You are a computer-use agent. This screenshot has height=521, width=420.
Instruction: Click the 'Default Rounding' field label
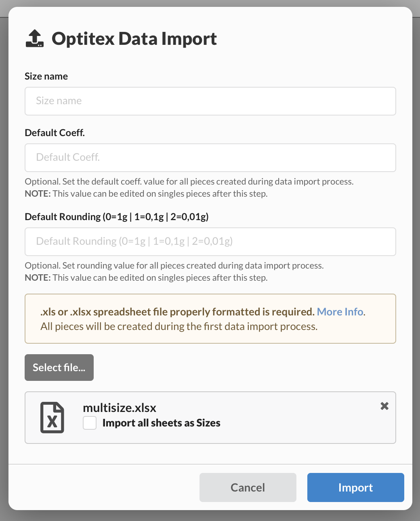(116, 217)
